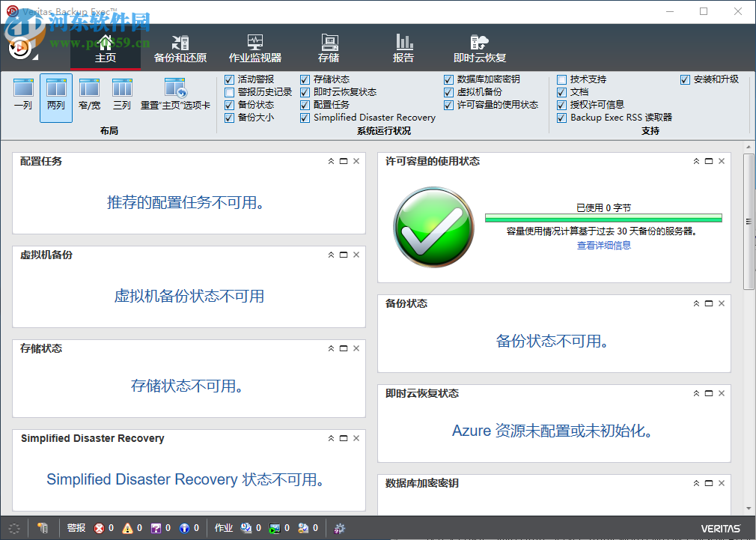
Task: Click the green check capacity status badge
Action: 433,226
